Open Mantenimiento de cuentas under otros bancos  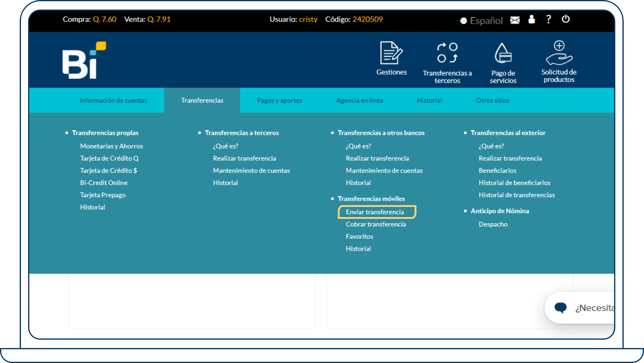(x=384, y=170)
